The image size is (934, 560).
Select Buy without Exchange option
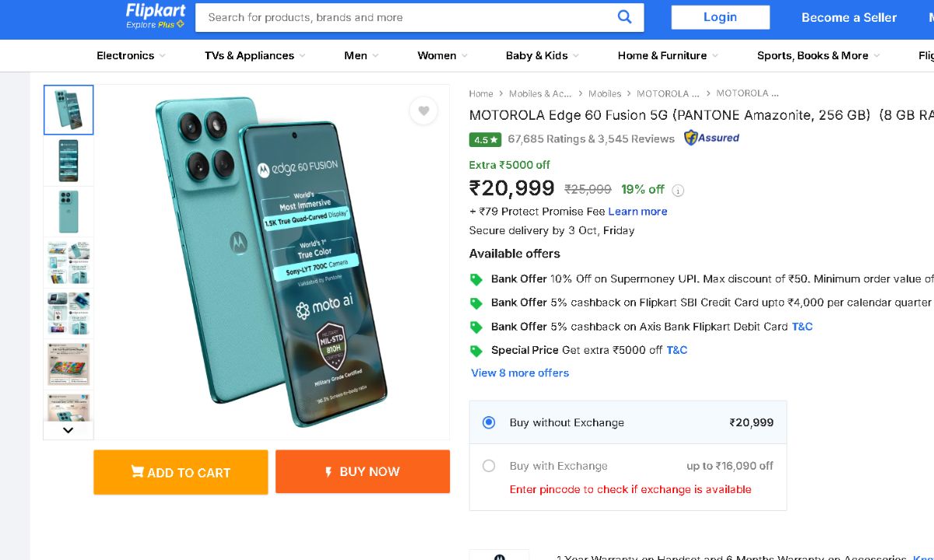point(489,422)
